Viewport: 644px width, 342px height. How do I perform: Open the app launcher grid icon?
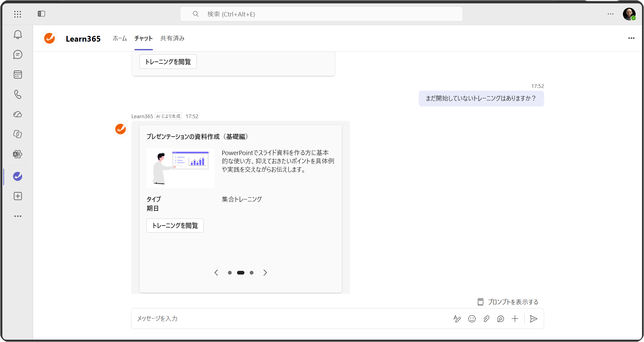[17, 14]
